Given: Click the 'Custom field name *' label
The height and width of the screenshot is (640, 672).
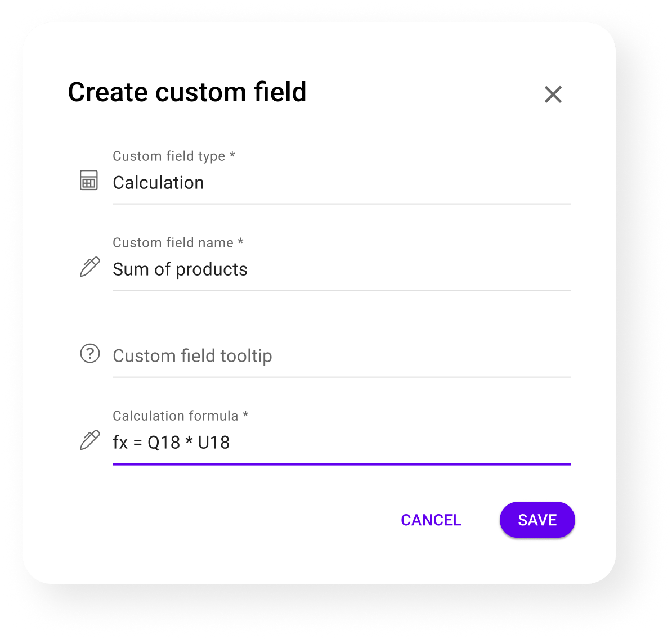Looking at the screenshot, I should pos(178,243).
